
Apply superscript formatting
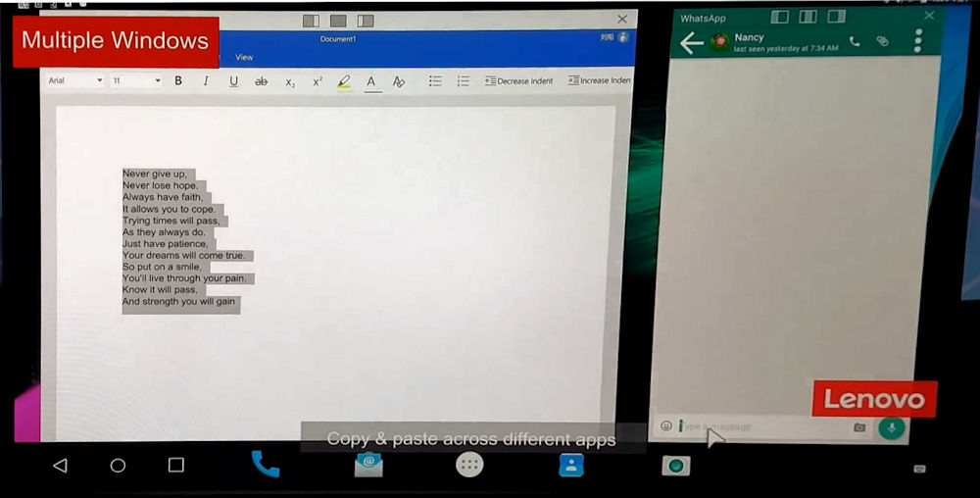pos(318,81)
